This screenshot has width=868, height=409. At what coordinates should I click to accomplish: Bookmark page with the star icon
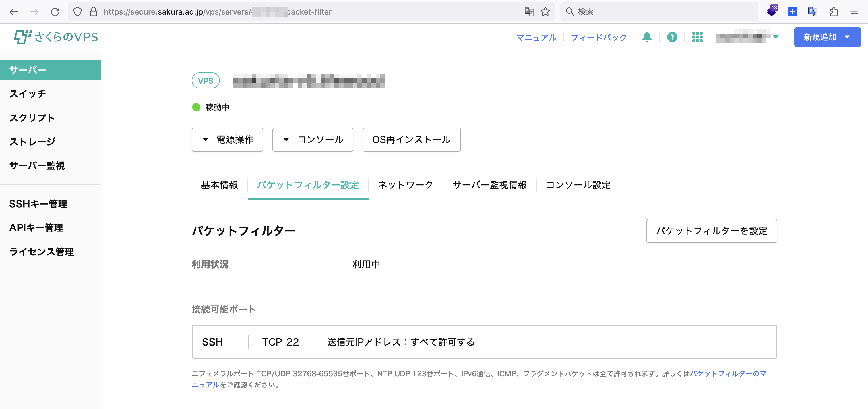click(545, 12)
